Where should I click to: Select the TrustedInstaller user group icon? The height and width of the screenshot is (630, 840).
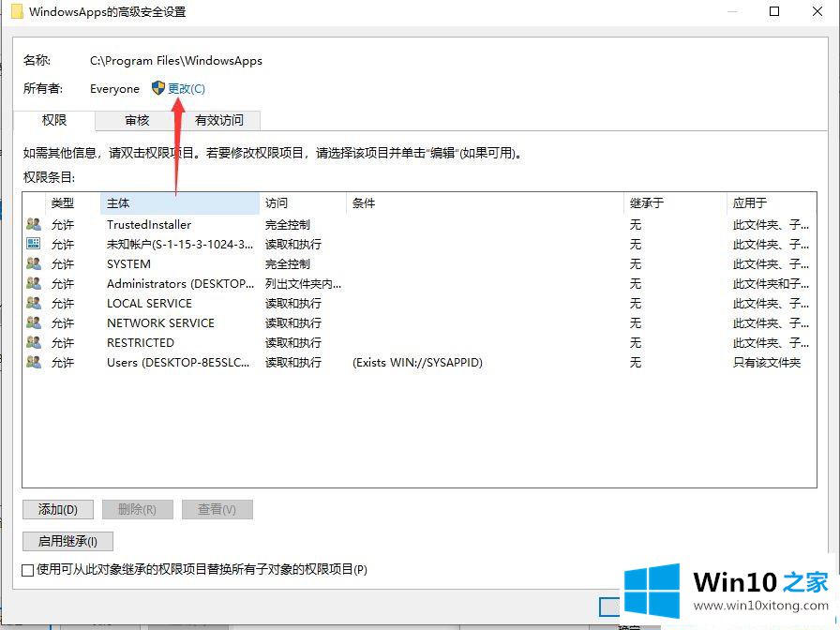34,224
